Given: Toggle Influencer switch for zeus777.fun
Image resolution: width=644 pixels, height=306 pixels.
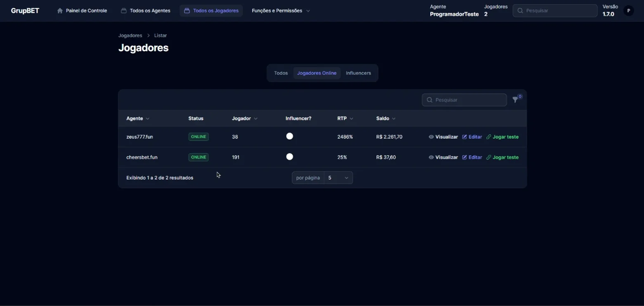Looking at the screenshot, I should click(290, 136).
